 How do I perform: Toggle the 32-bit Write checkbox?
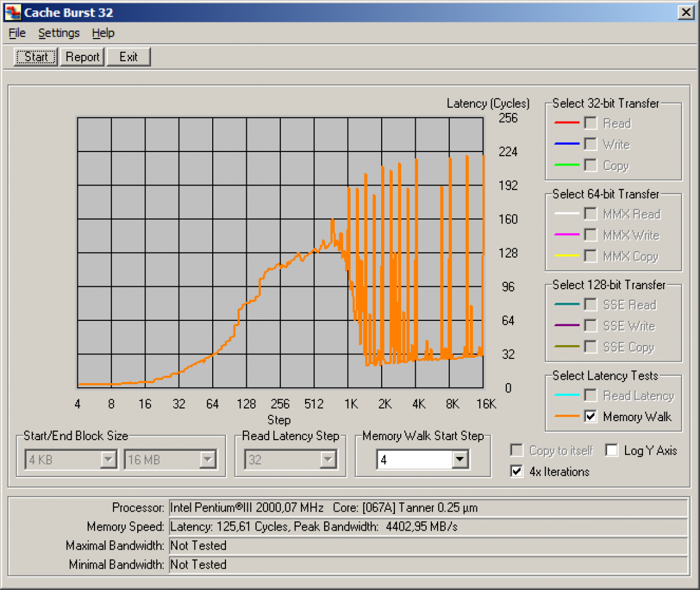pos(590,144)
